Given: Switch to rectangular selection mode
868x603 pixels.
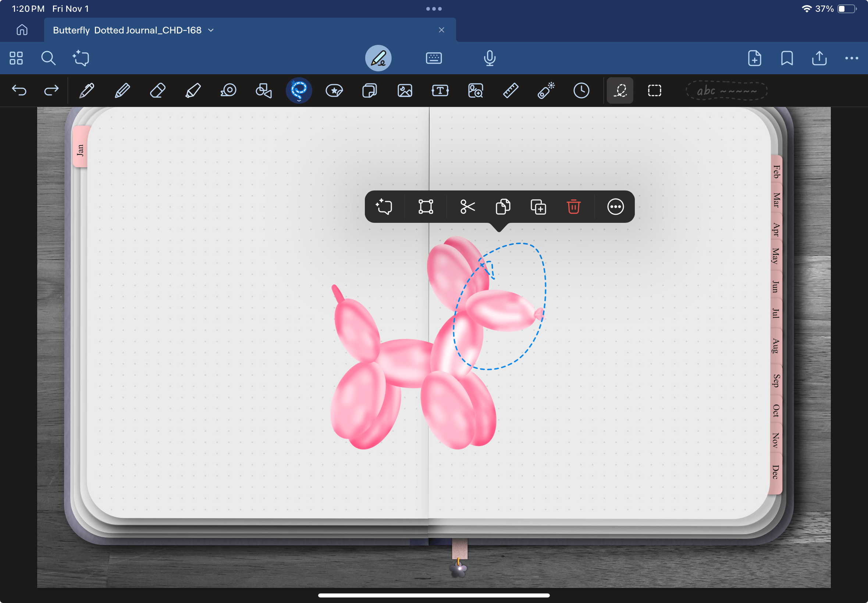Looking at the screenshot, I should click(655, 91).
